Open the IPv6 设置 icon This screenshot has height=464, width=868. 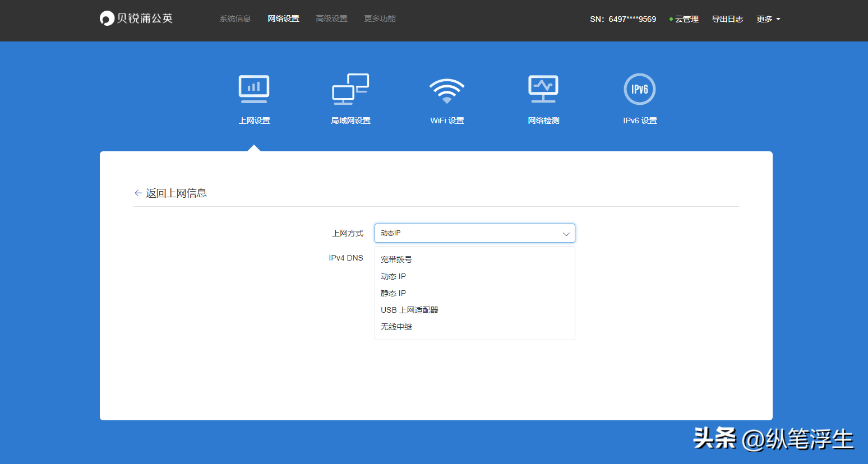[x=640, y=89]
